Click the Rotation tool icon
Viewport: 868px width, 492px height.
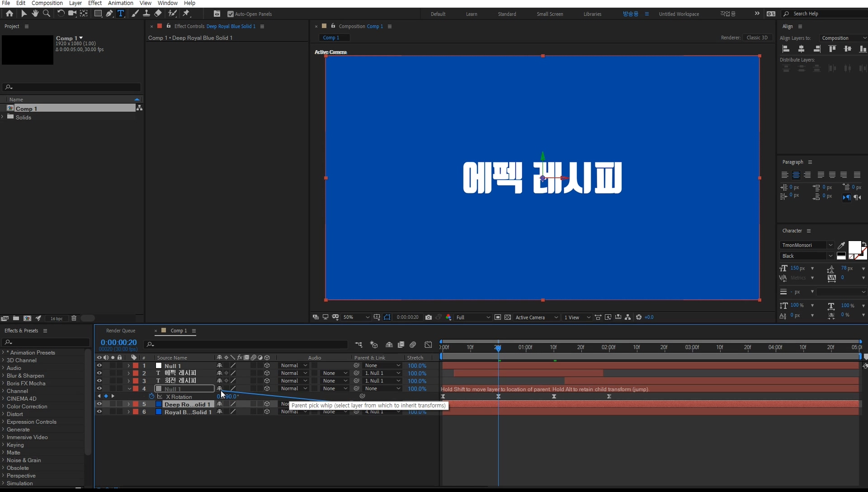click(61, 14)
